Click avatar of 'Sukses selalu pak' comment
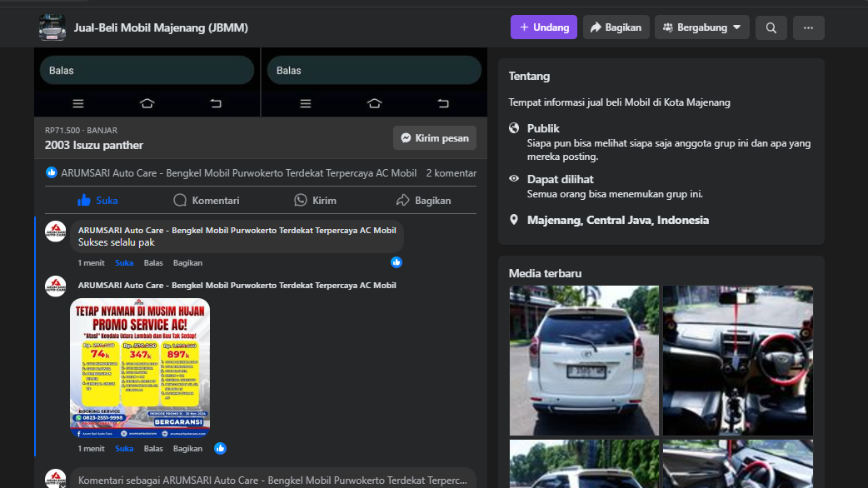 tap(55, 232)
